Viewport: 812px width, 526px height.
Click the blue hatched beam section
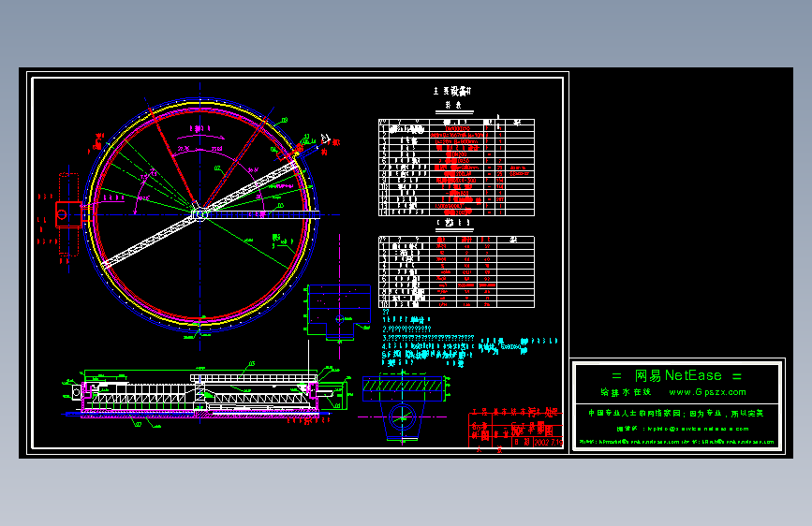[x=403, y=384]
